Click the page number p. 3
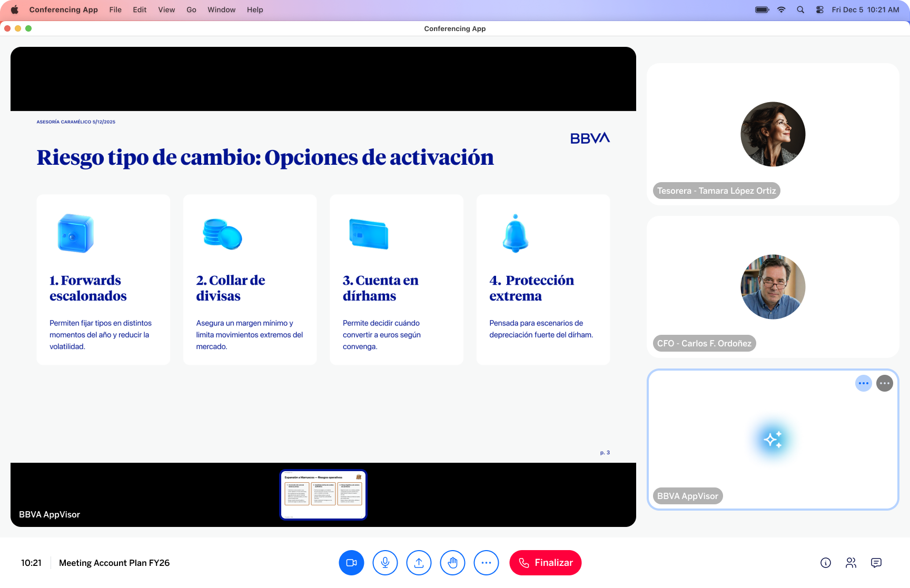 [x=605, y=452]
